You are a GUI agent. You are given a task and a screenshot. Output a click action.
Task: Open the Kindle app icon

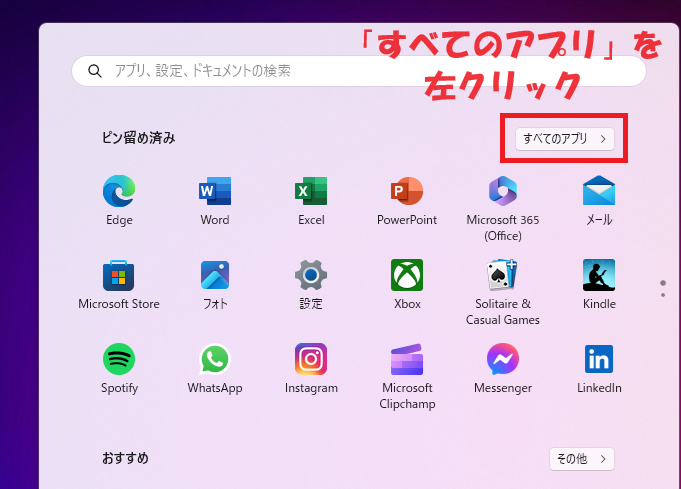click(599, 275)
